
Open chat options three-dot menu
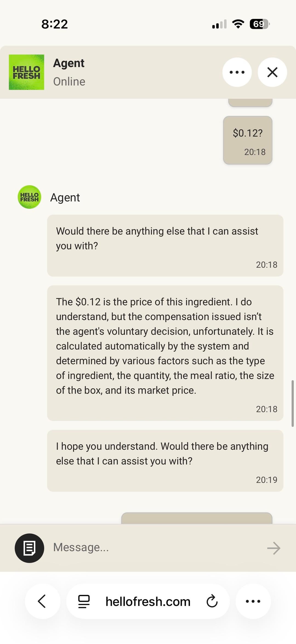pyautogui.click(x=237, y=72)
